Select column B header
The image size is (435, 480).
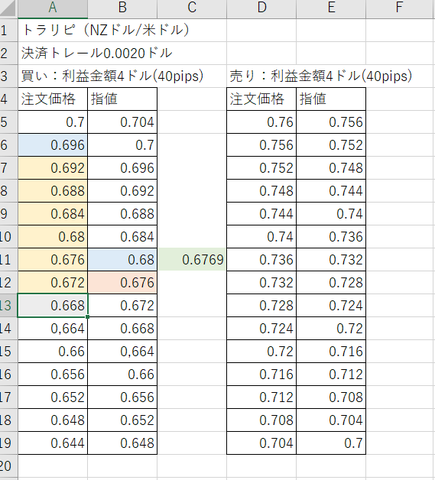(122, 8)
